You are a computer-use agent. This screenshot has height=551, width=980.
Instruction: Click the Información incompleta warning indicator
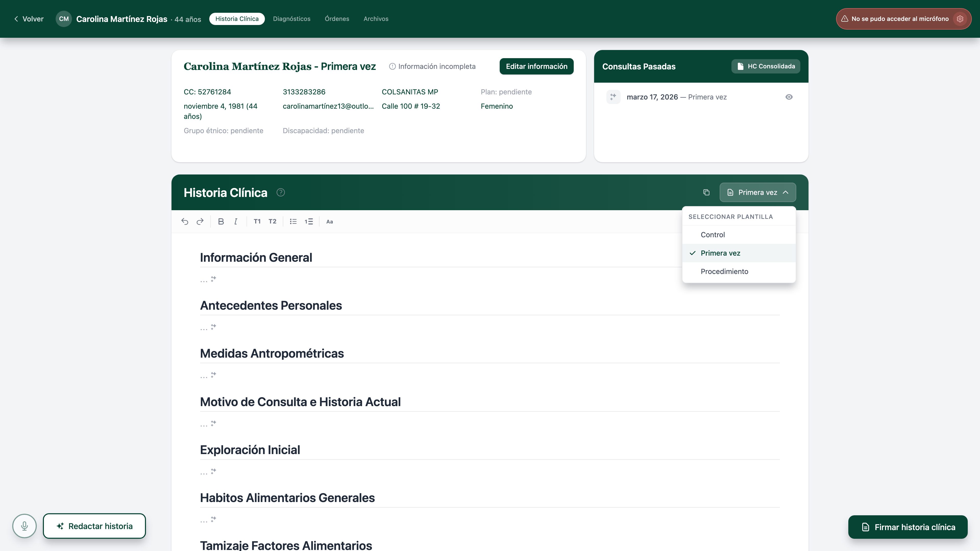432,66
